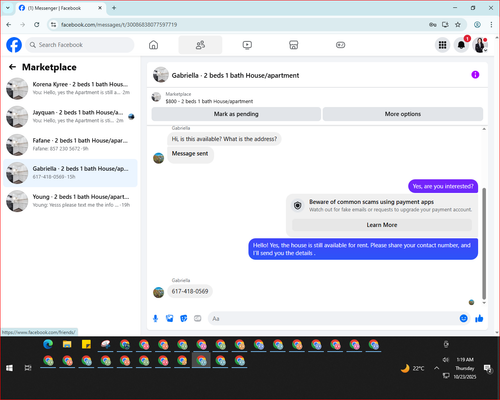
Task: Open the Friends tab icon
Action: point(200,45)
